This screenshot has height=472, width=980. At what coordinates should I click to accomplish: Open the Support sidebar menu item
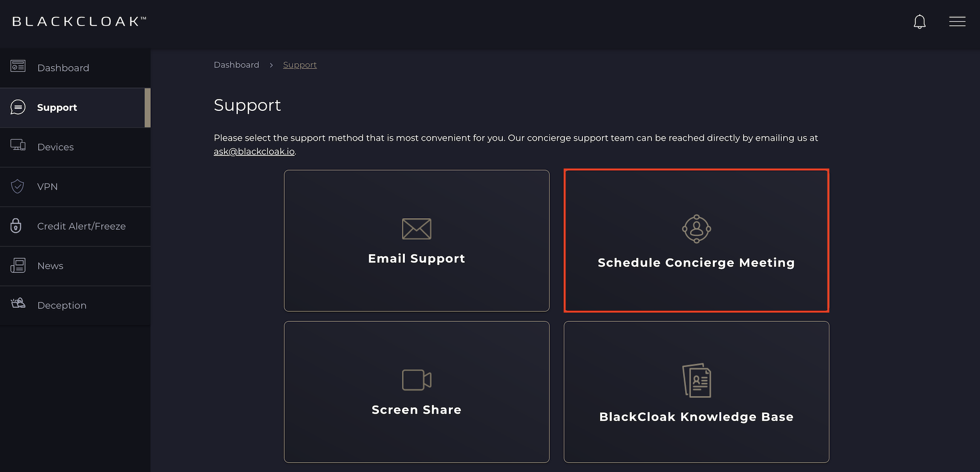coord(57,107)
